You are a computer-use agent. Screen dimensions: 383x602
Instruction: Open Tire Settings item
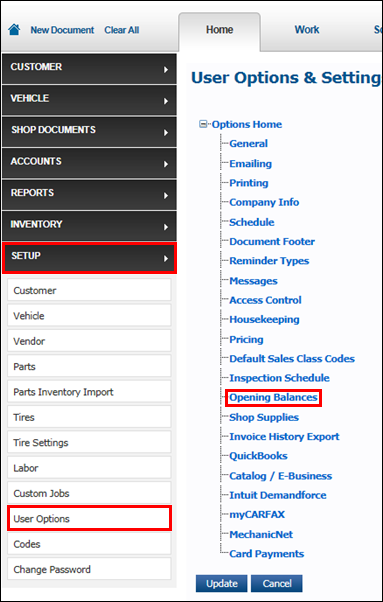pos(89,442)
